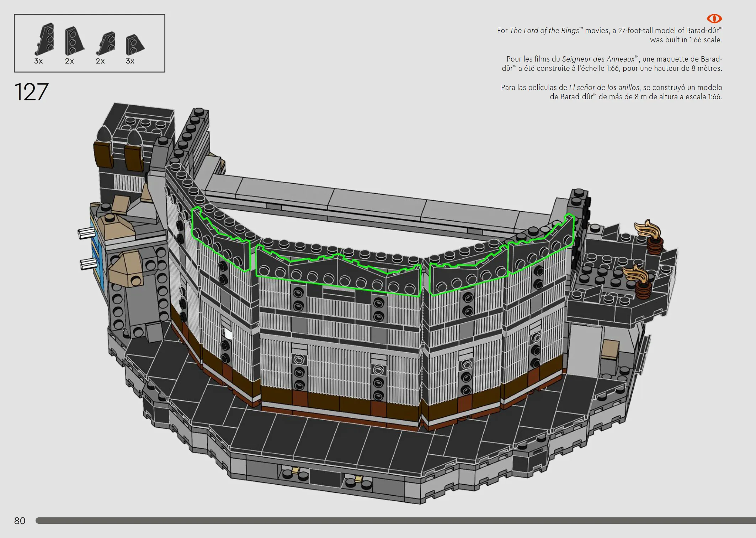Click the French 'Seigneur des Anneaux' paragraph

click(x=612, y=63)
